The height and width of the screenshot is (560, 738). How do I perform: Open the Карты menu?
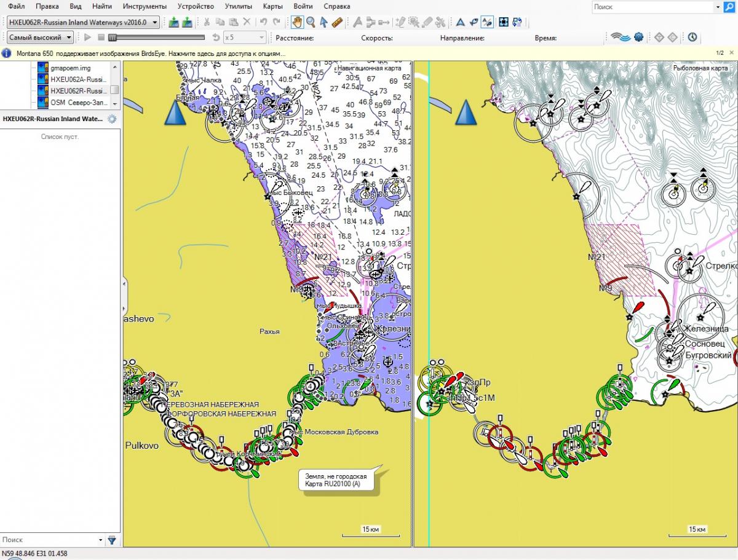pyautogui.click(x=272, y=6)
